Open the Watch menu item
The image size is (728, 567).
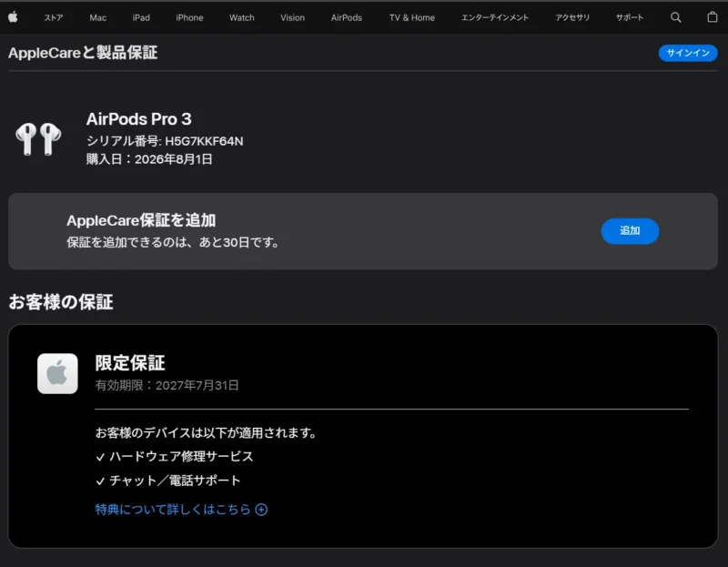[241, 17]
